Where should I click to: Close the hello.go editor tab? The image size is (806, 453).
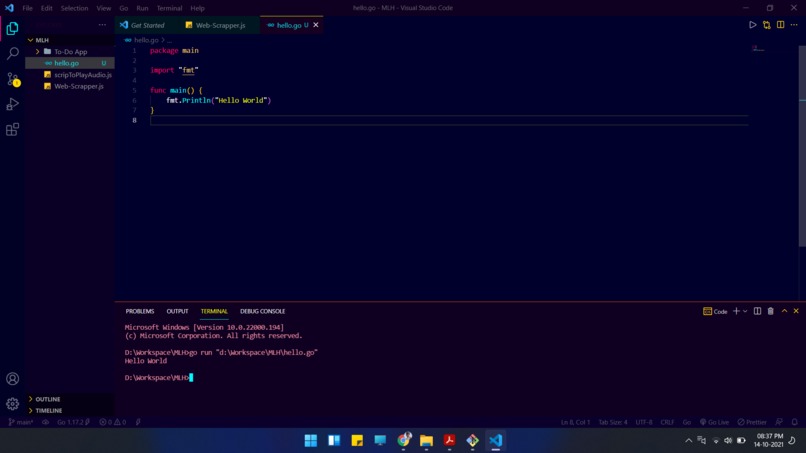click(316, 25)
